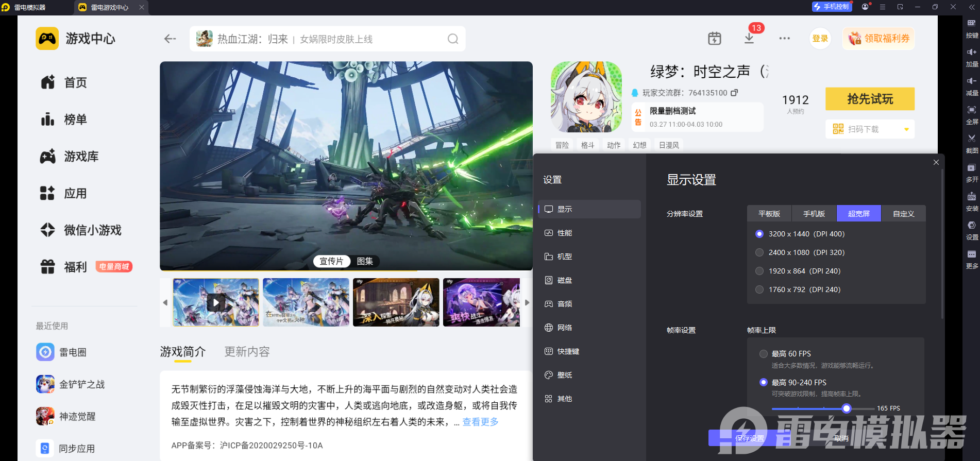Open the downloads icon with badge 13

(750, 38)
